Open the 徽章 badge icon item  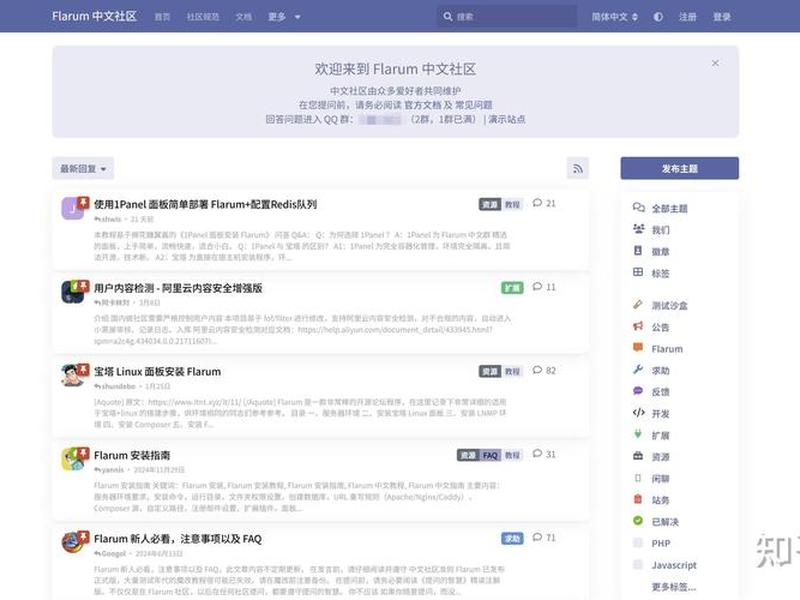click(638, 251)
